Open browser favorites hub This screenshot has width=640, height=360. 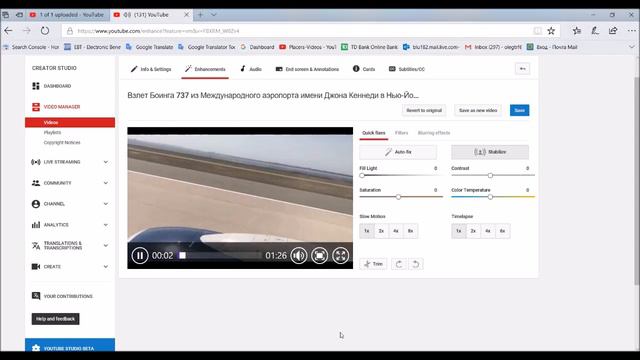(x=577, y=31)
